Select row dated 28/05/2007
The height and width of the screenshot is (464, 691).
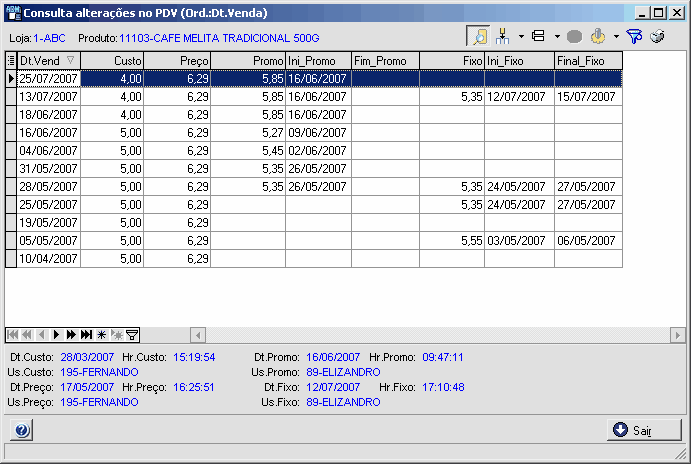314,187
